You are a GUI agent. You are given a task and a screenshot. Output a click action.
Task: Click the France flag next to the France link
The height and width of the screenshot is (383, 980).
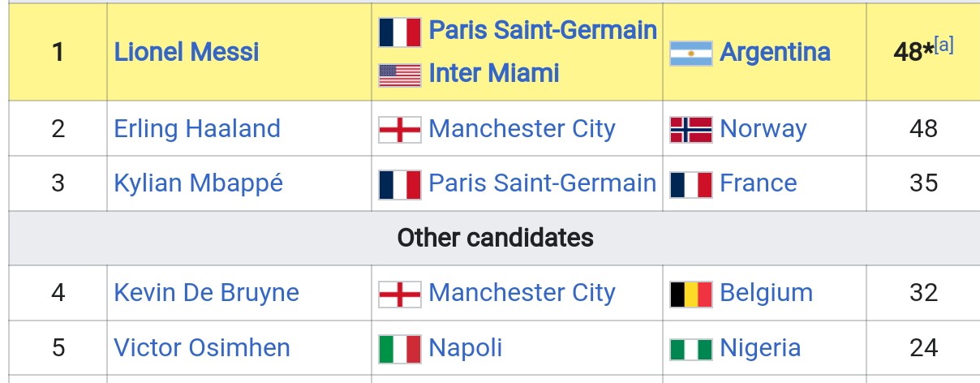(690, 184)
